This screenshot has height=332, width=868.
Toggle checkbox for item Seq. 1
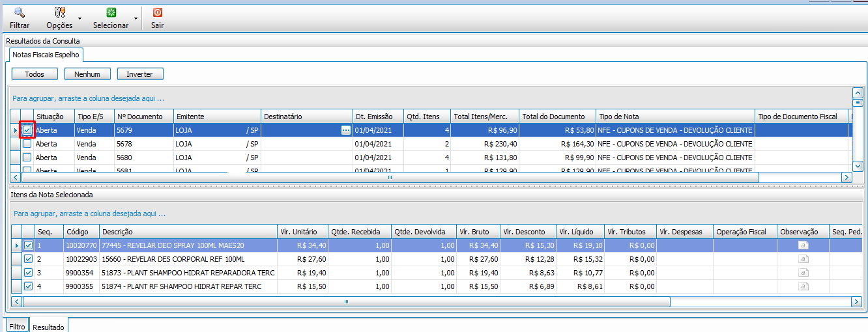[x=28, y=245]
